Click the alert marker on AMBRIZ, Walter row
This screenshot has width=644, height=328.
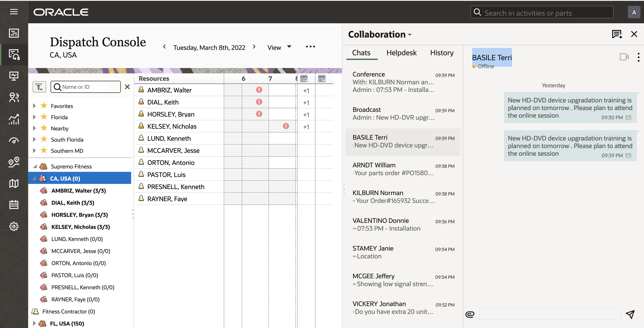click(259, 90)
